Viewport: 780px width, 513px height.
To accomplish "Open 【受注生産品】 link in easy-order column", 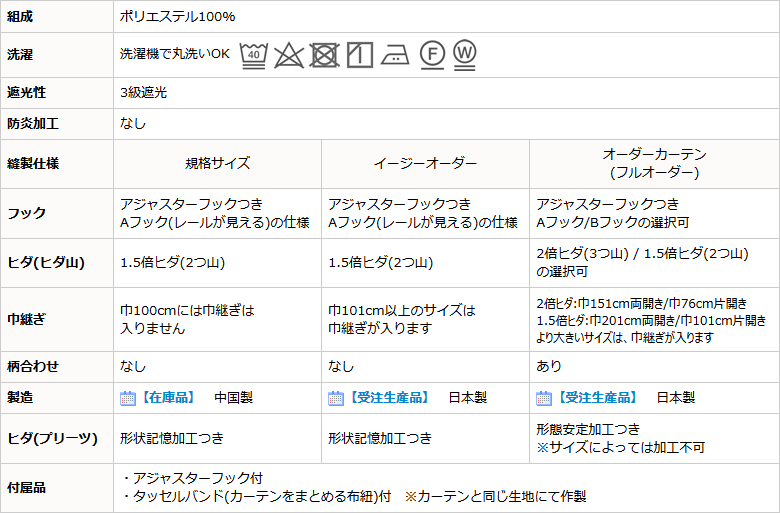I will point(382,398).
